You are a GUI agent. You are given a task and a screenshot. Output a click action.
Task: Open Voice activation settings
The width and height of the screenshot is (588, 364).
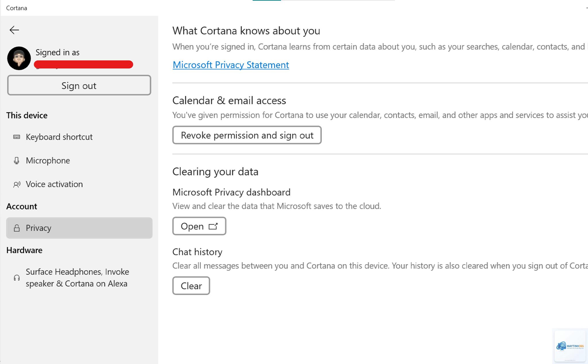click(79, 184)
